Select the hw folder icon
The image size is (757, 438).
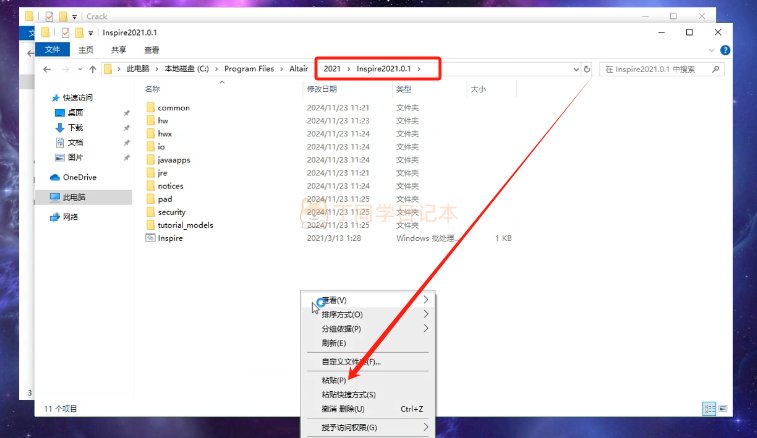[151, 120]
